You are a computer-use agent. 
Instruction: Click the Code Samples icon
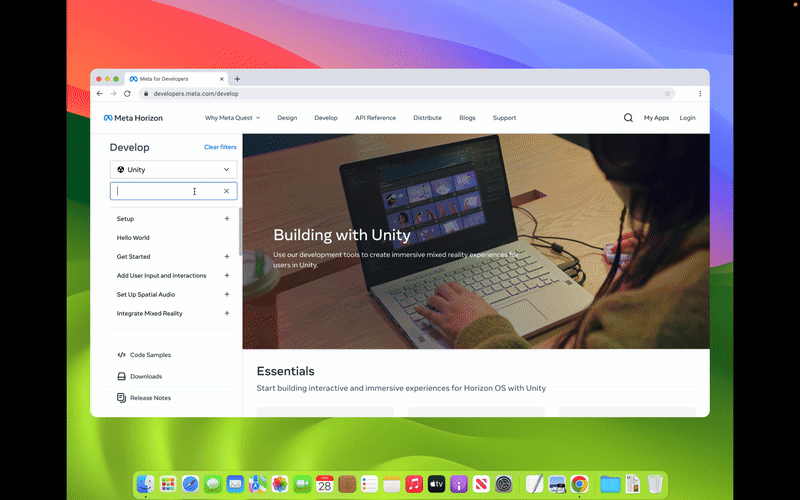coord(121,355)
